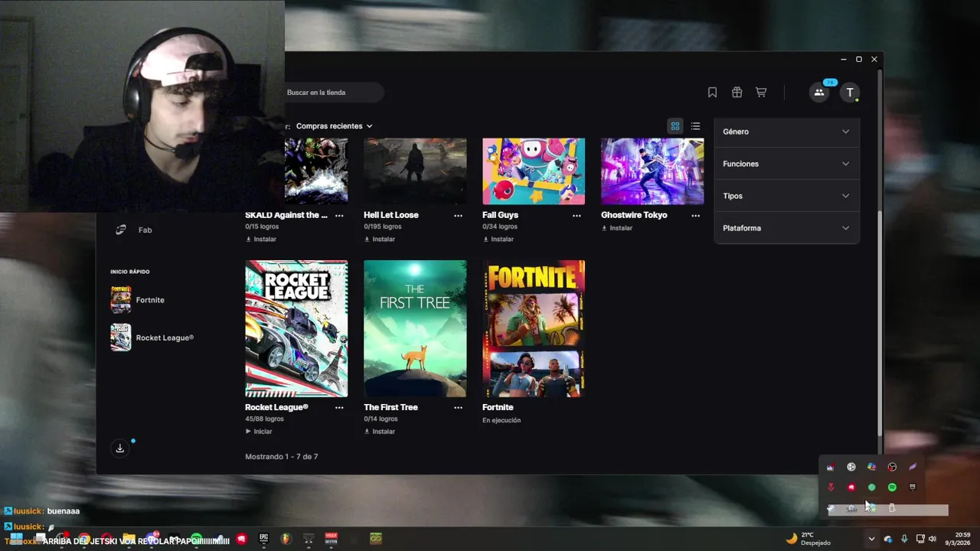Collapse the hidden tray icons chevron
This screenshot has width=980, height=551.
point(871,540)
